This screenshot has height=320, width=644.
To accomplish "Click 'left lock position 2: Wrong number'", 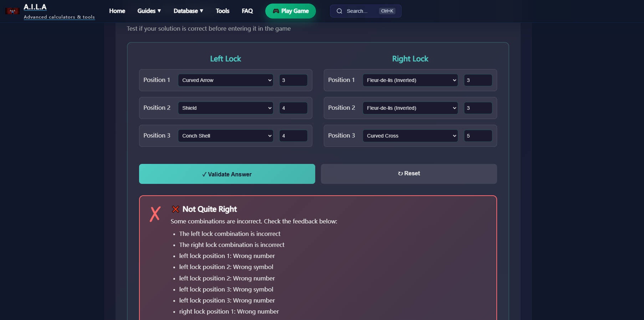I will click(227, 278).
